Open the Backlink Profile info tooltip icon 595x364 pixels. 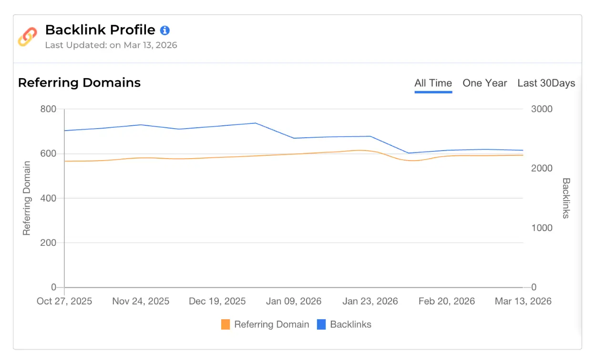[164, 30]
